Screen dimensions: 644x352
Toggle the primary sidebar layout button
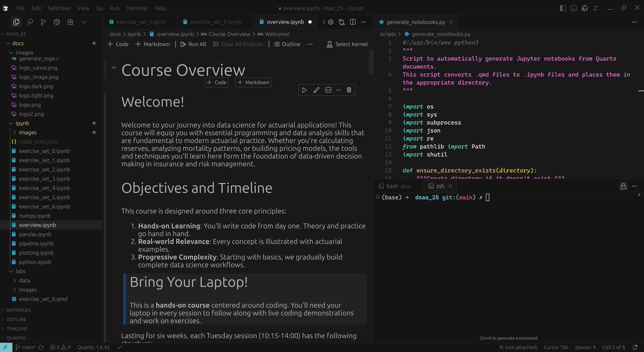pos(562,8)
